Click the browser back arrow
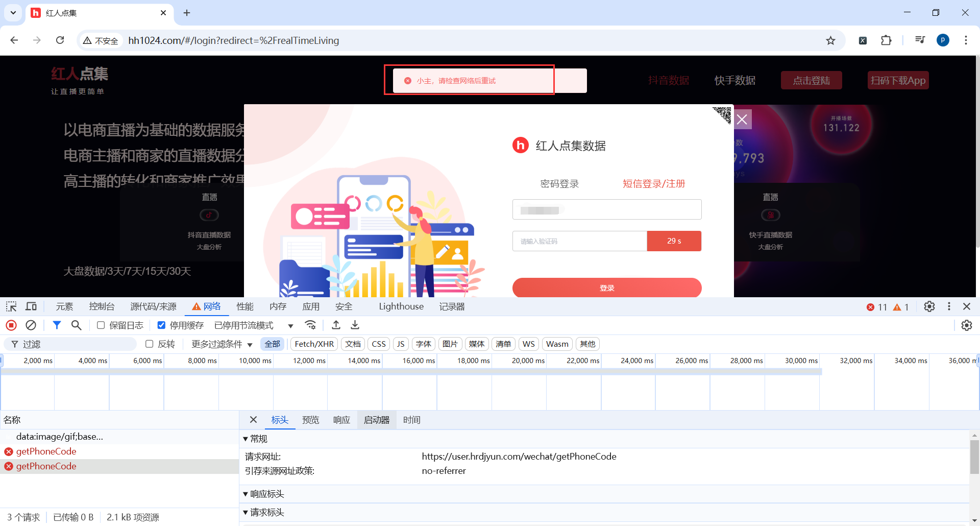 click(x=14, y=40)
